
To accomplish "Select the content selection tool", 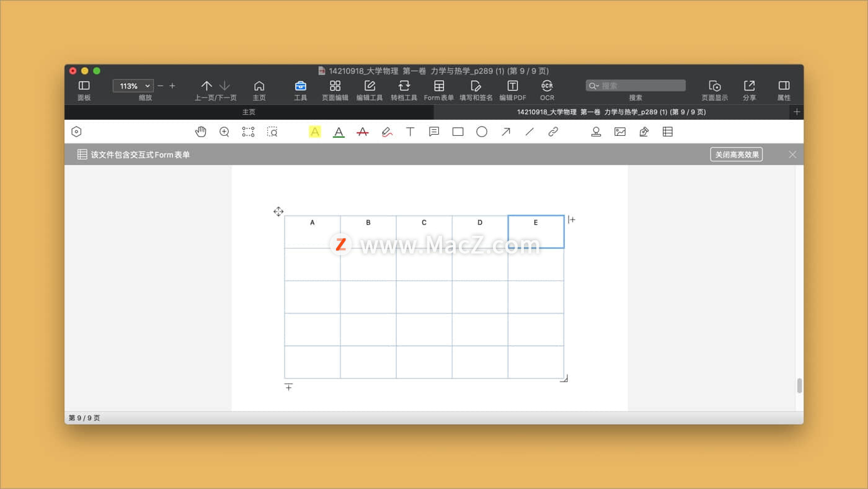I will pos(248,132).
